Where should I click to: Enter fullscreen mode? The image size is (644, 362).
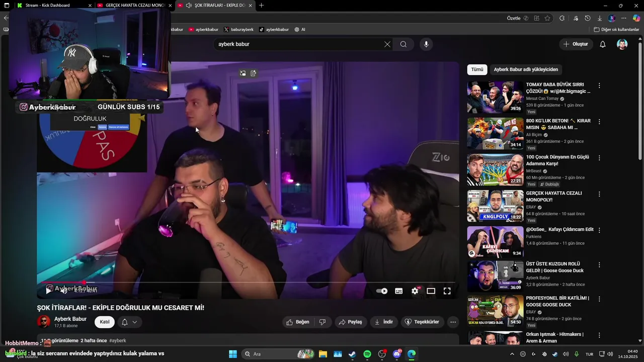(447, 291)
